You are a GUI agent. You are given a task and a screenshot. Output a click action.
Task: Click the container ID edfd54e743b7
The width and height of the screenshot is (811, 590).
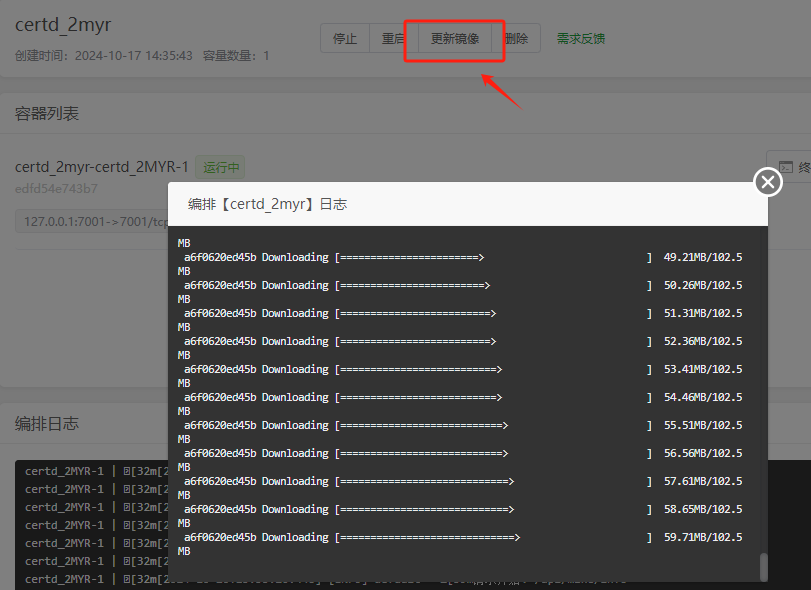point(56,188)
